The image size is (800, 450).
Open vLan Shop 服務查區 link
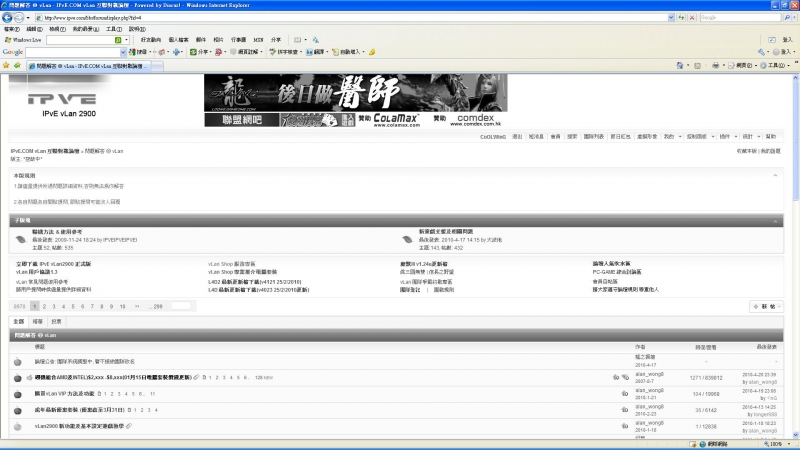click(x=231, y=264)
